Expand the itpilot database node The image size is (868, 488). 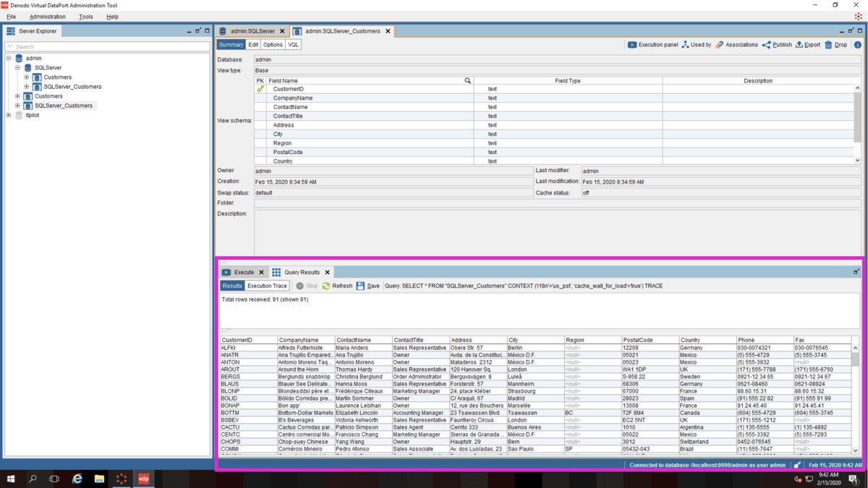pos(9,115)
